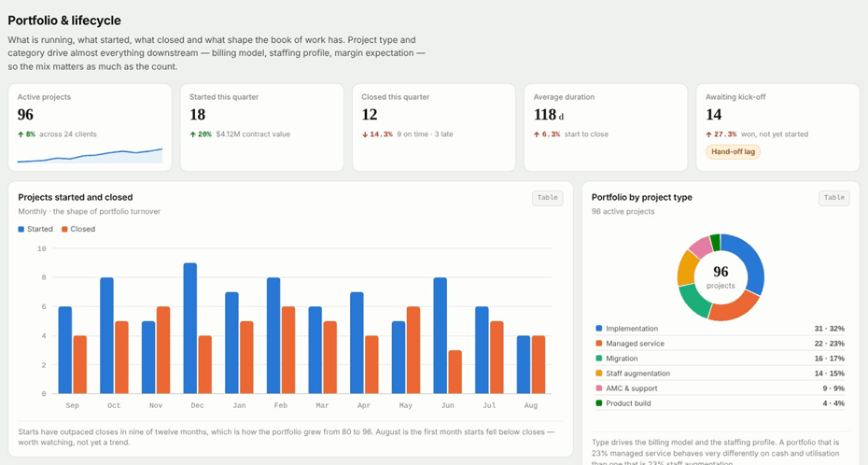
Task: Open Table view for Projects started and closed
Action: click(548, 198)
